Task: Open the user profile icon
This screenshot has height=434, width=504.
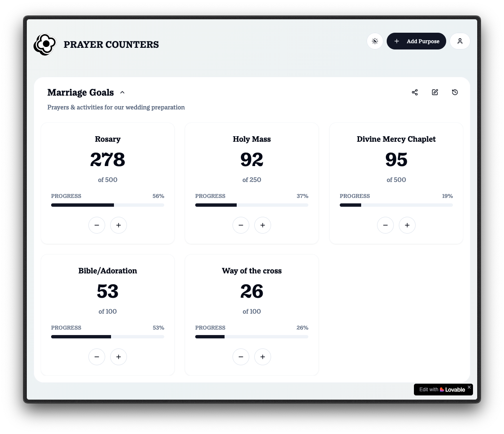Action: point(460,41)
